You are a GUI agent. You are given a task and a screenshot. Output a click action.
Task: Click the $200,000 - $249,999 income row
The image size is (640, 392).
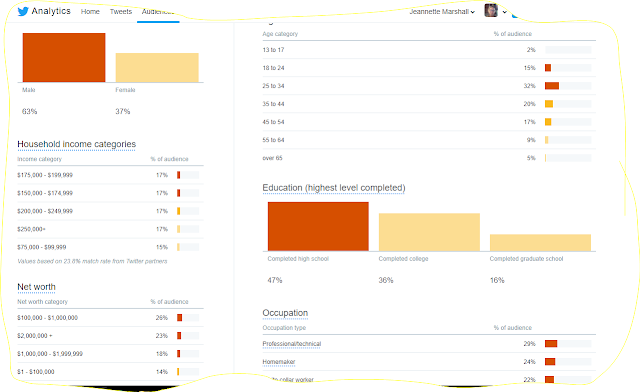click(110, 211)
